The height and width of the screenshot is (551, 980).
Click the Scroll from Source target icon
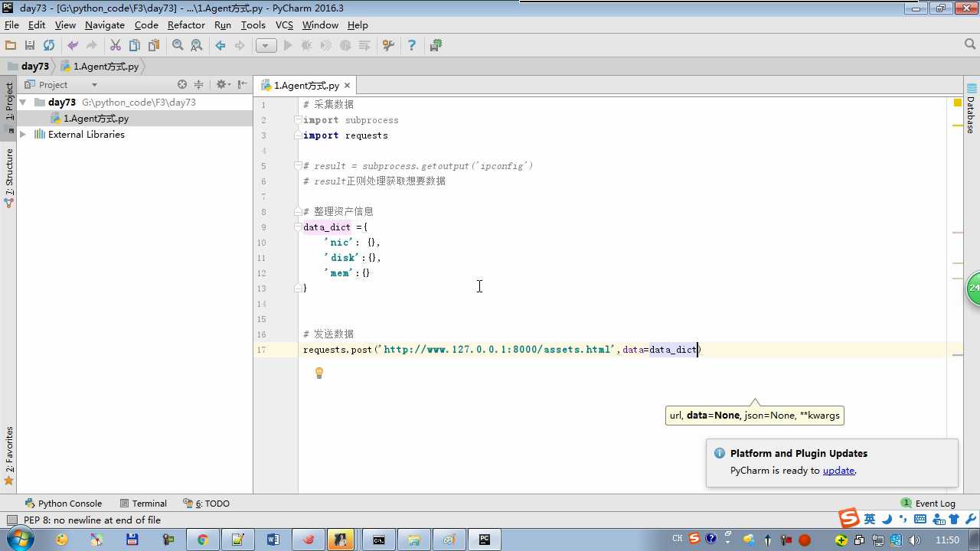182,85
